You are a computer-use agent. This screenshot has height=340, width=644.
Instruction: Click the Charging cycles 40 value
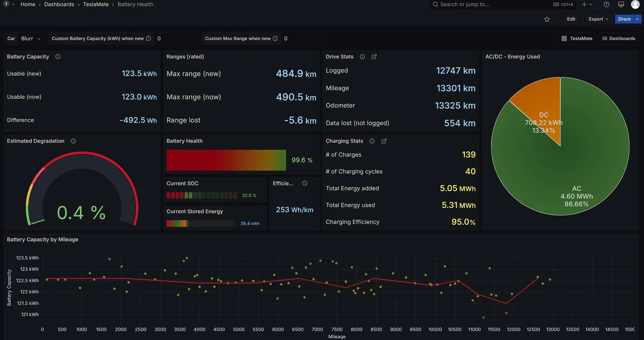tap(470, 172)
